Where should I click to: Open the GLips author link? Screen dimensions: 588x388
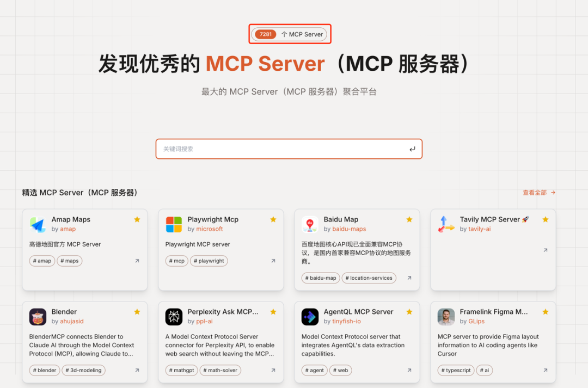476,321
